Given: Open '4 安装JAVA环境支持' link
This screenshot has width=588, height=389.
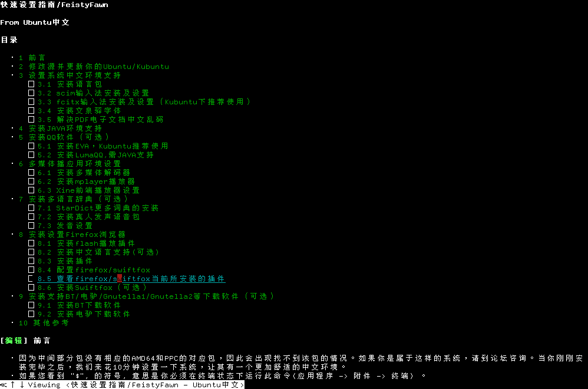Looking at the screenshot, I should coord(60,128).
